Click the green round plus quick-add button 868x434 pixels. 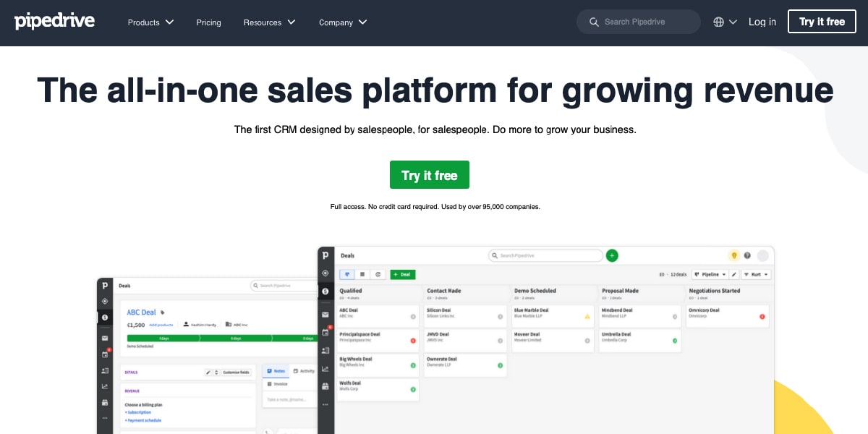click(612, 255)
